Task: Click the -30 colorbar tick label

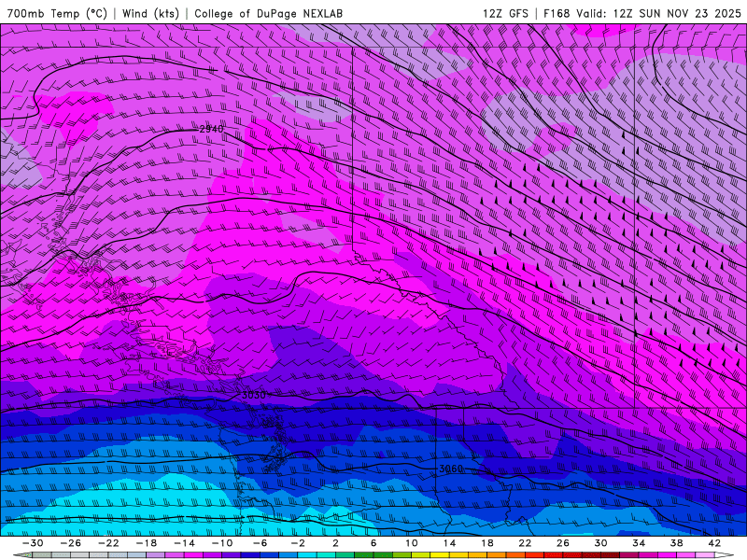Action: coord(33,543)
